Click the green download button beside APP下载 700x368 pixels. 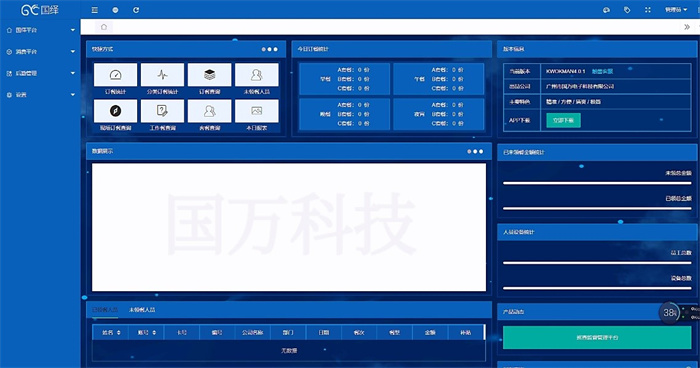tap(563, 120)
